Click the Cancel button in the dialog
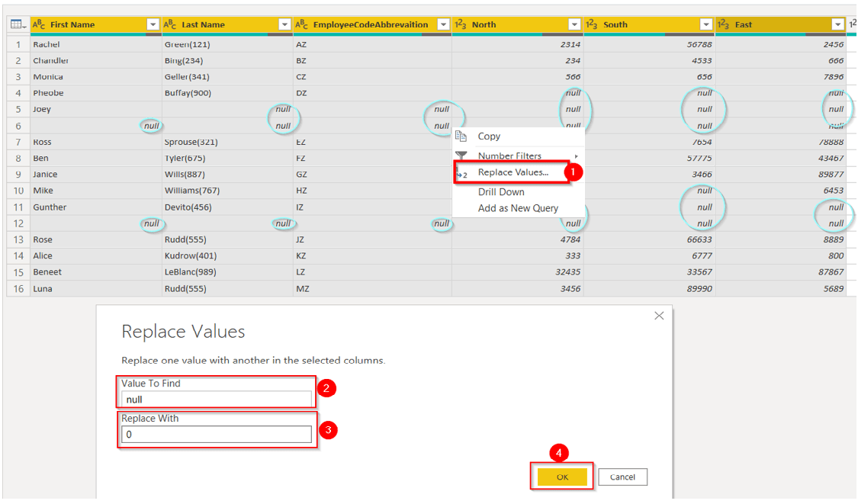The height and width of the screenshot is (504, 858). tap(625, 477)
